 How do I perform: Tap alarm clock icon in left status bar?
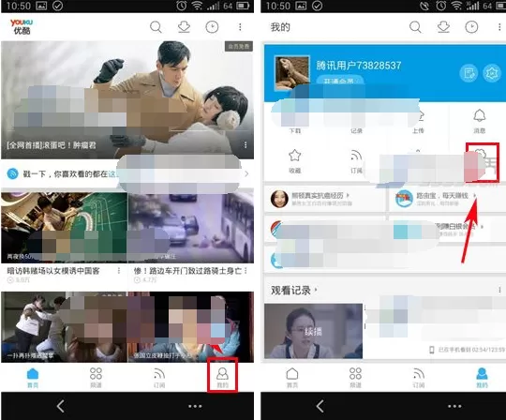(x=182, y=6)
